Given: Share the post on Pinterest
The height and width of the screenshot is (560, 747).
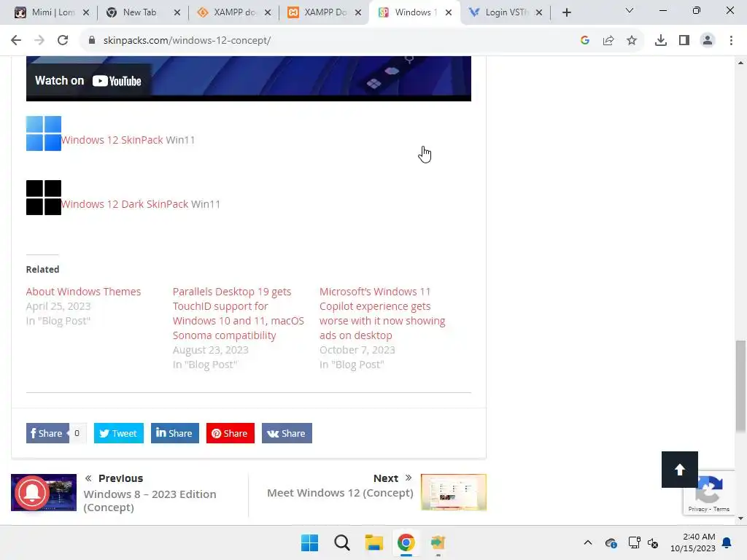Looking at the screenshot, I should coord(230,433).
